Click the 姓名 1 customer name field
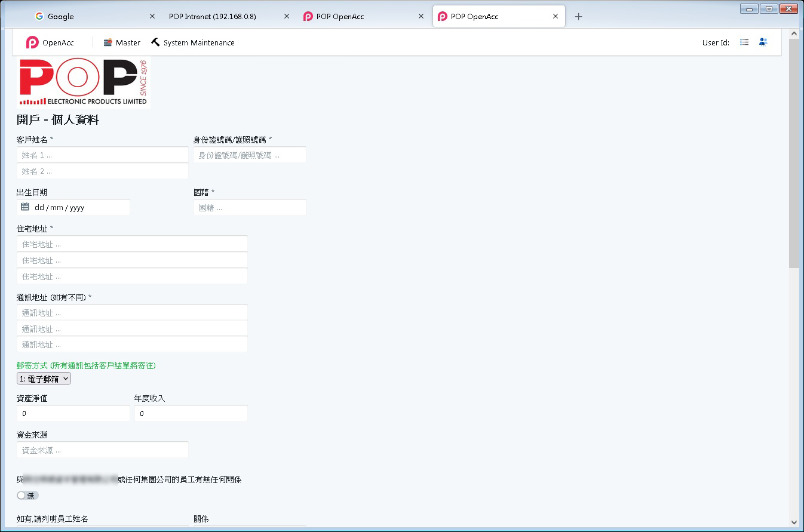 click(x=103, y=155)
